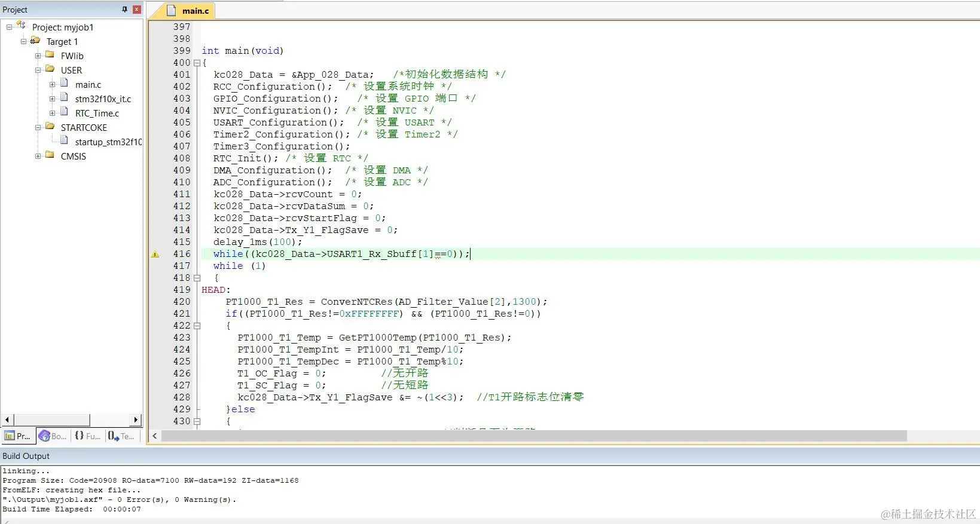Collapse the Target 1 tree node
Screen dimensions: 980x524
[23, 41]
